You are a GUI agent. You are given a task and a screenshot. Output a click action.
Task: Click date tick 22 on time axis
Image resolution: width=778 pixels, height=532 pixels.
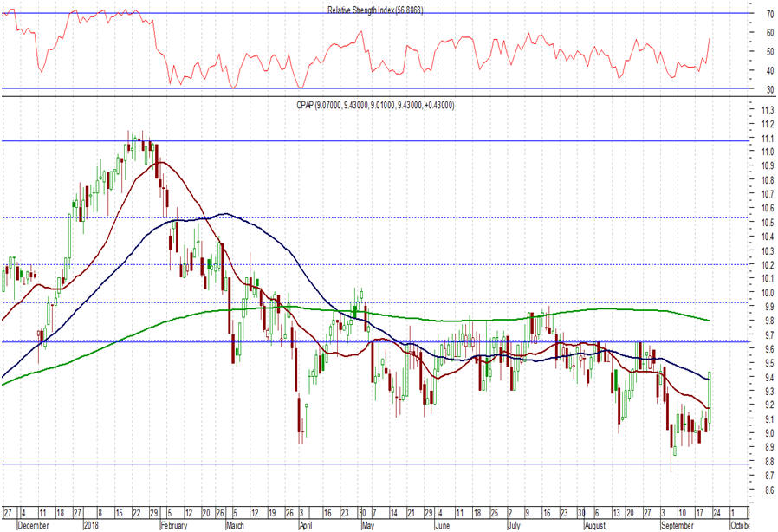[x=136, y=513]
